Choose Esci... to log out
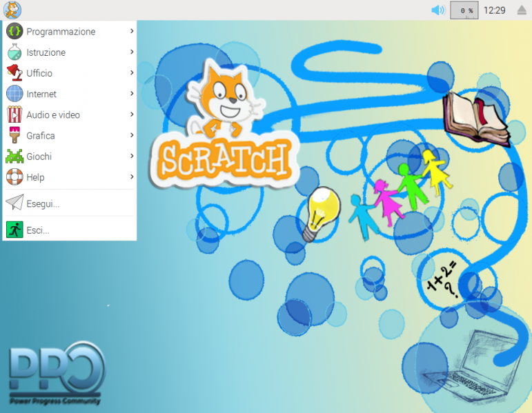 [70, 230]
